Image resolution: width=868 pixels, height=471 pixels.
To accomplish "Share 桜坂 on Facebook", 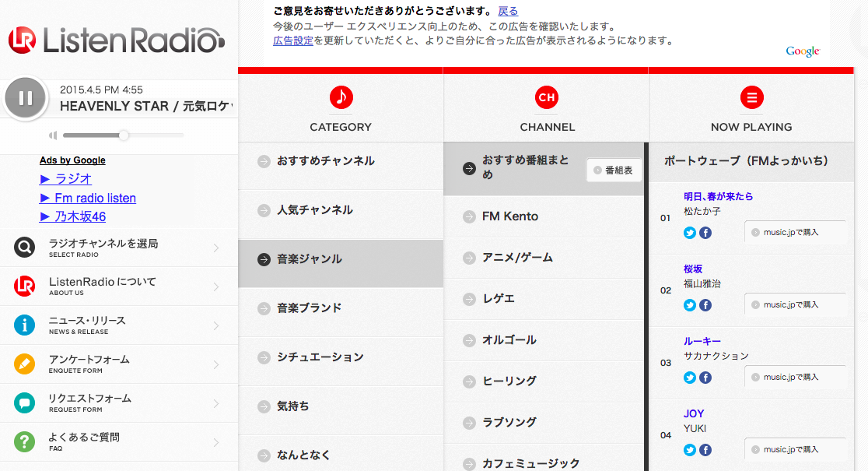I will click(705, 305).
